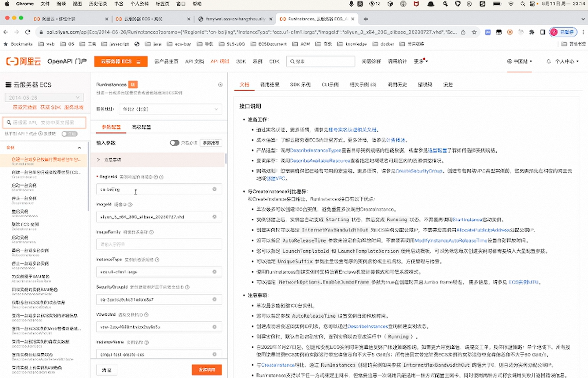Click help icon next to VSwitchId label
588x378 pixels.
coord(146,315)
